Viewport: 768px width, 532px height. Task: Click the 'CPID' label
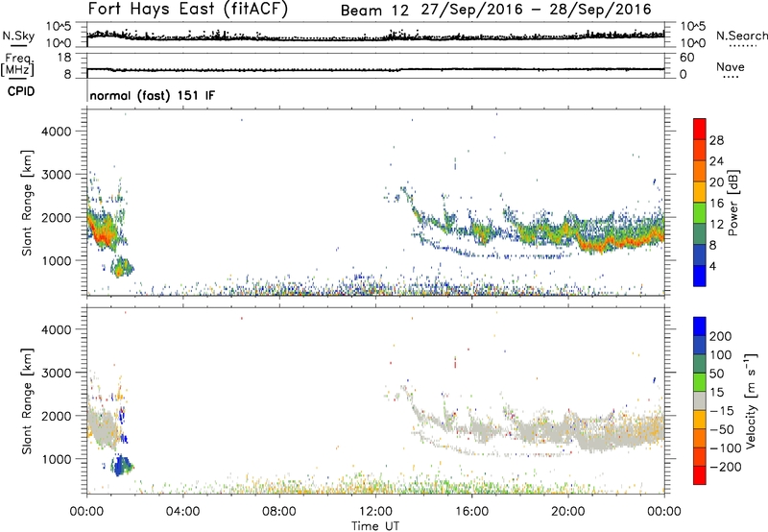21,91
